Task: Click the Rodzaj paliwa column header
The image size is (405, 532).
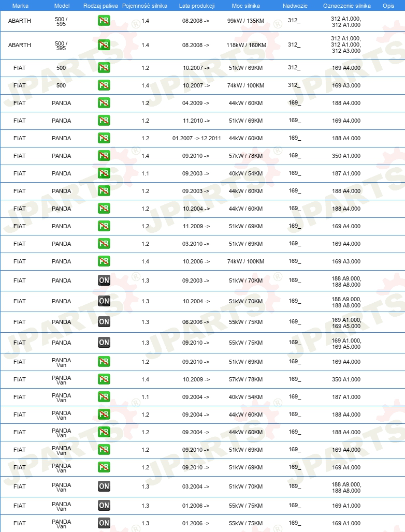Action: click(100, 6)
